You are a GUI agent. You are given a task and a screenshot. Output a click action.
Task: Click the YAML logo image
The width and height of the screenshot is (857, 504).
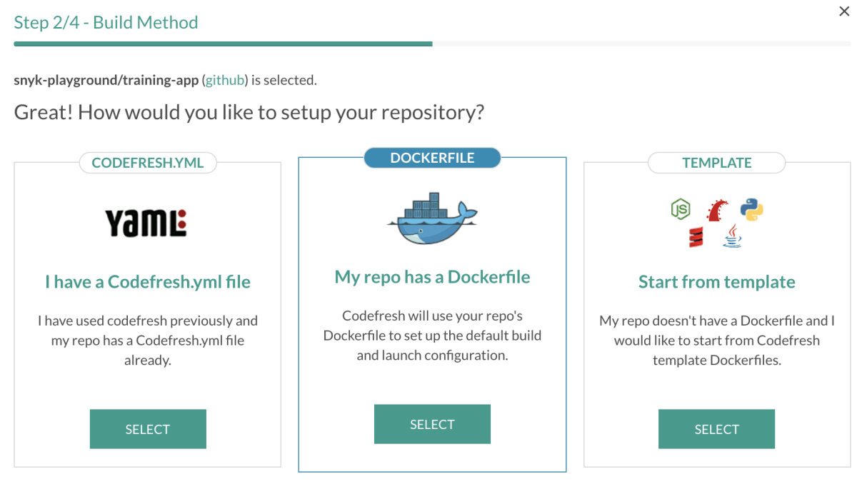pos(147,221)
